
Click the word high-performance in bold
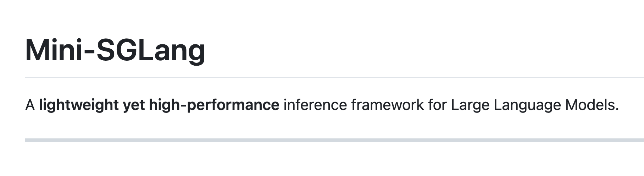[214, 105]
